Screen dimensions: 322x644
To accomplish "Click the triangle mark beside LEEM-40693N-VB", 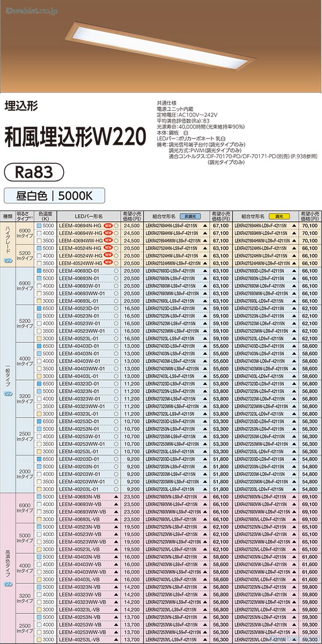I will (x=115, y=497).
